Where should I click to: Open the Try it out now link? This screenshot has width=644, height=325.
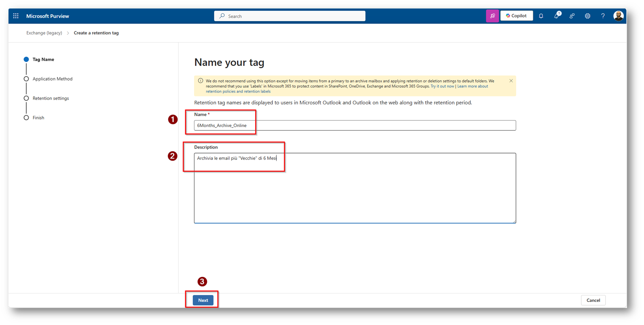point(442,86)
